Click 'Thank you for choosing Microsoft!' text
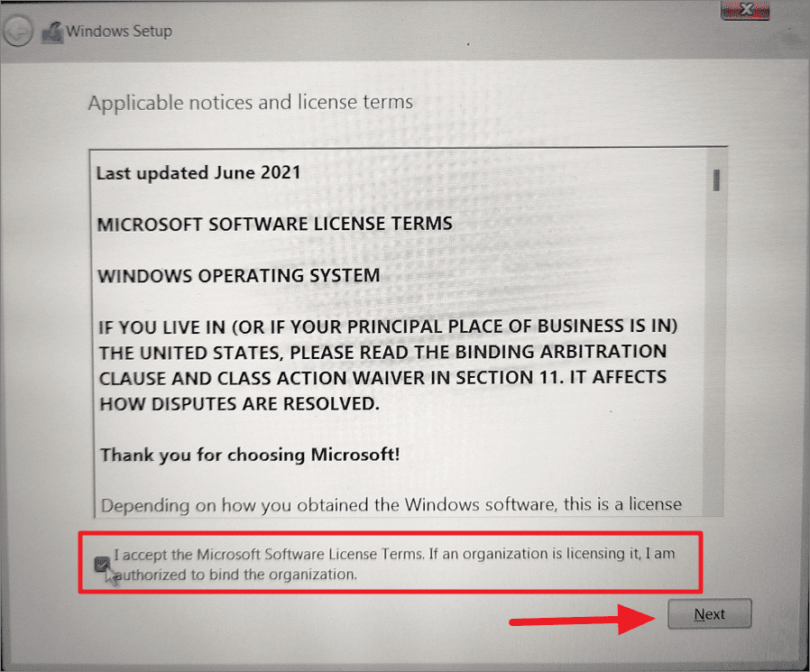The image size is (810, 672). (250, 455)
